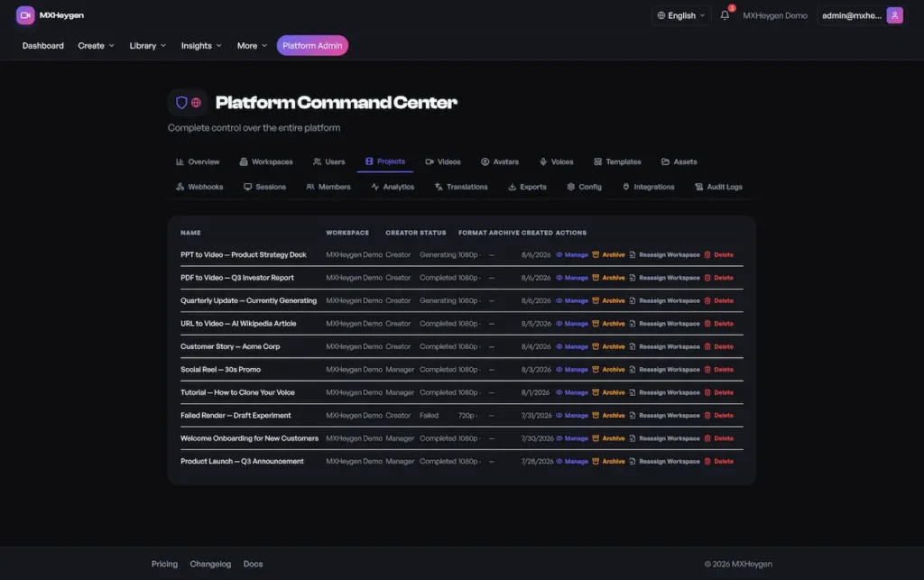
Task: Click the Overview chart icon tab
Action: pos(180,162)
